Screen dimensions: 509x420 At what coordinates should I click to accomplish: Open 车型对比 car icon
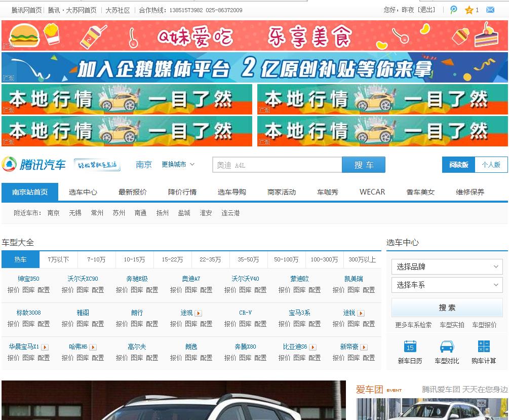[447, 347]
